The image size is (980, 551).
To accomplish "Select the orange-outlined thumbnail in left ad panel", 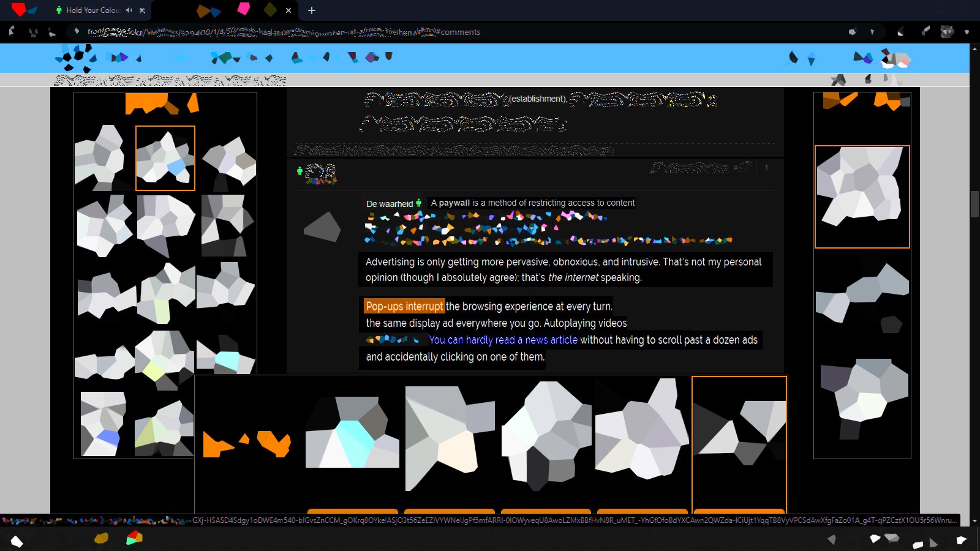I will (165, 158).
